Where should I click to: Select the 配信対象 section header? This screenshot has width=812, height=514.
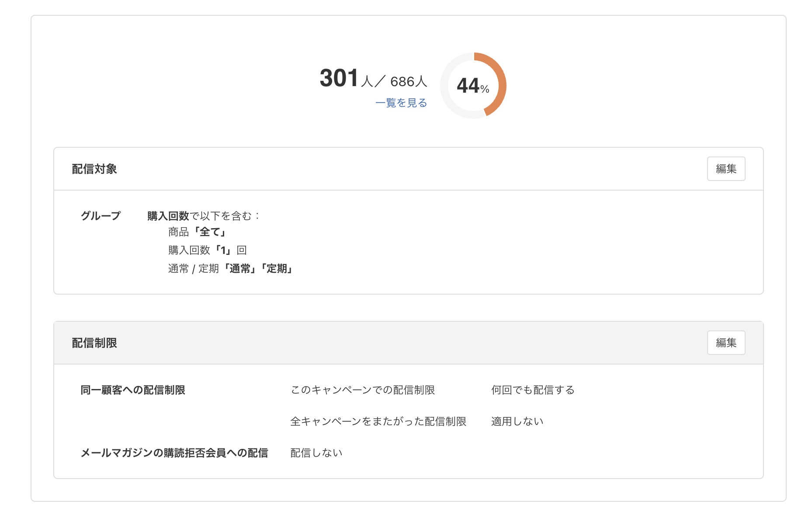click(94, 168)
